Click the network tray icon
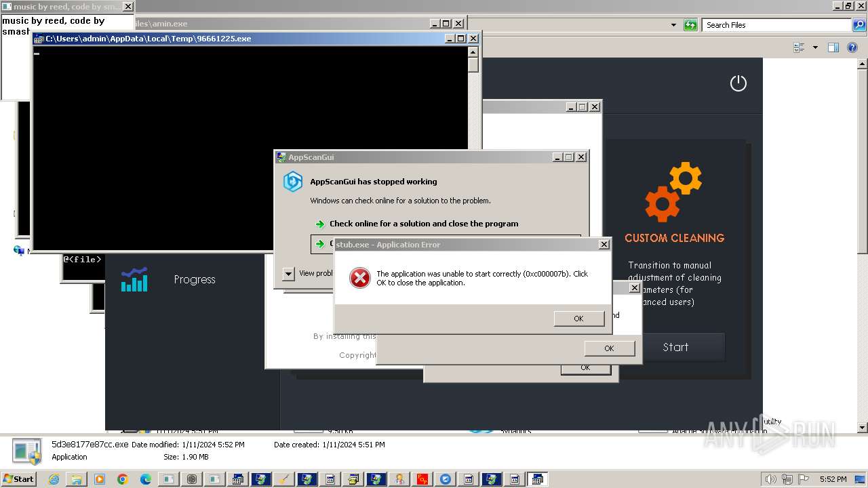868x488 pixels. pyautogui.click(x=787, y=479)
